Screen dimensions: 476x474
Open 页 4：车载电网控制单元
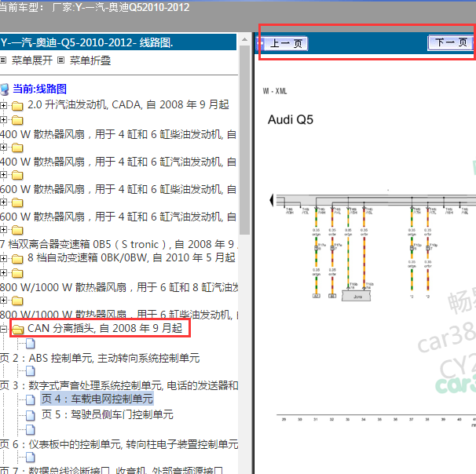coord(97,399)
